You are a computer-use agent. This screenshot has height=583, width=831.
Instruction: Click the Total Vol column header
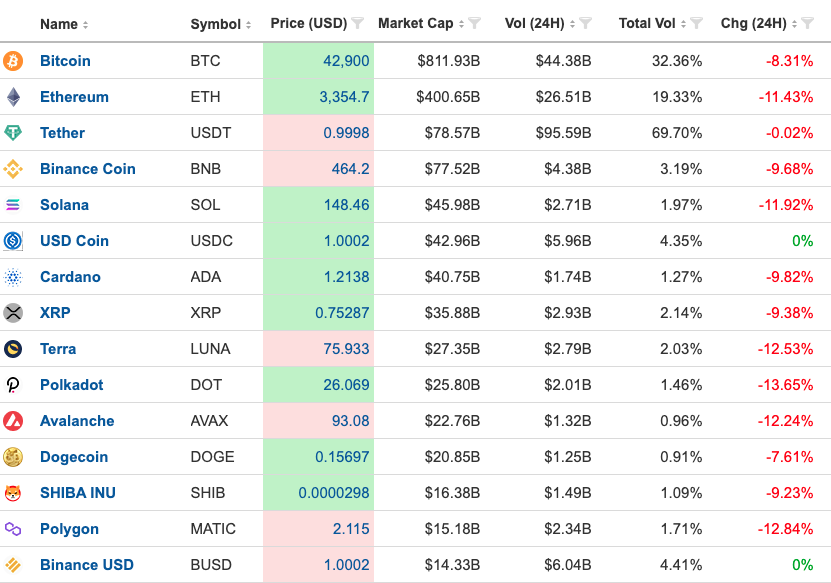tap(647, 23)
